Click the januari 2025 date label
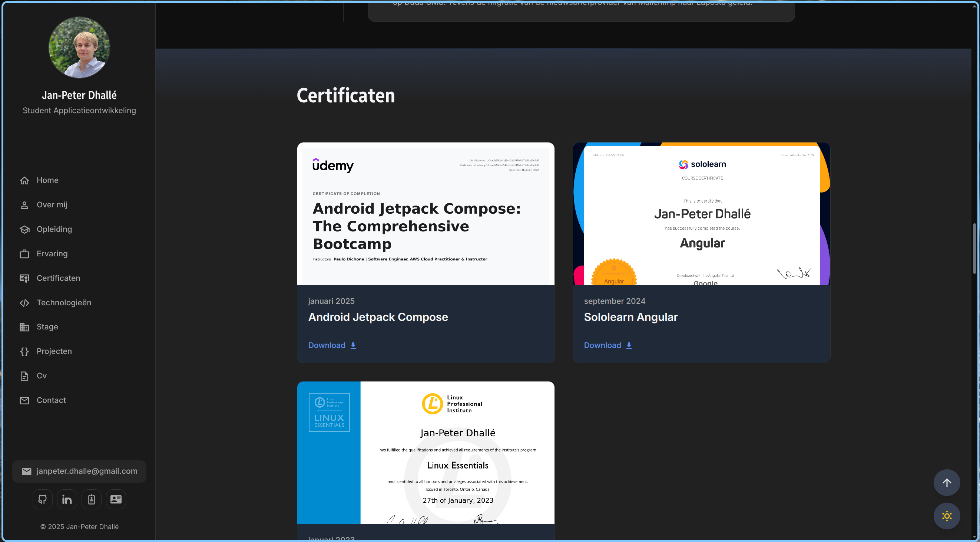980x542 pixels. 331,301
